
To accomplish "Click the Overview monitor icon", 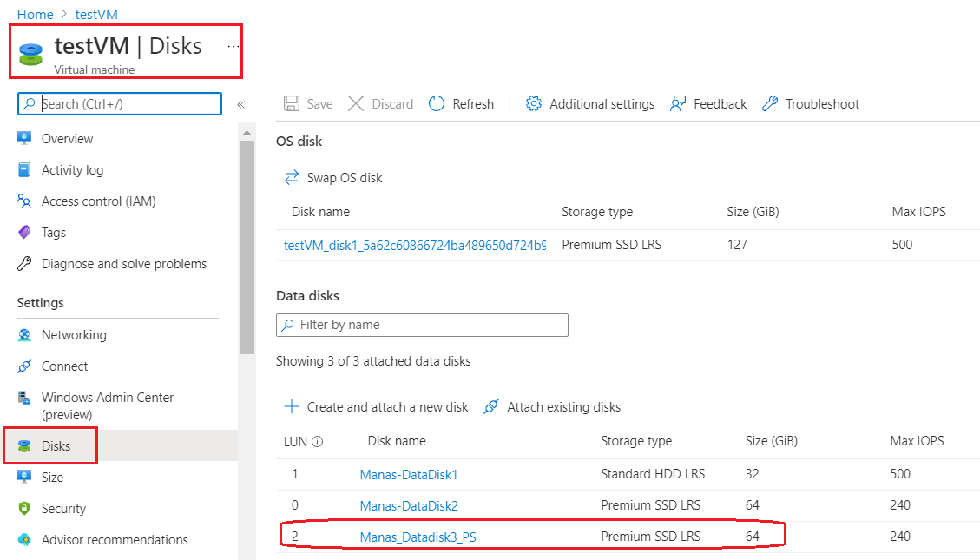I will (x=24, y=138).
